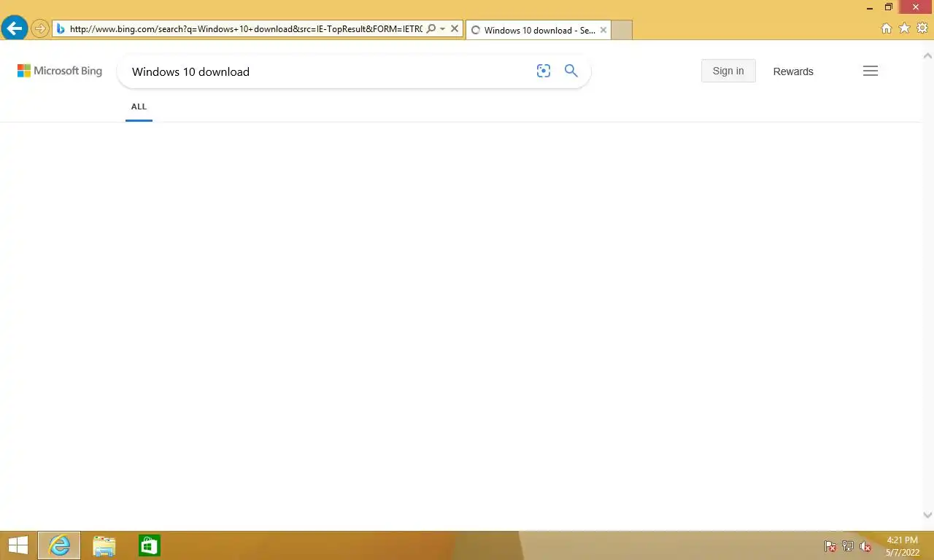Open the Bing hamburger menu
Image resolution: width=934 pixels, height=560 pixels.
point(871,71)
